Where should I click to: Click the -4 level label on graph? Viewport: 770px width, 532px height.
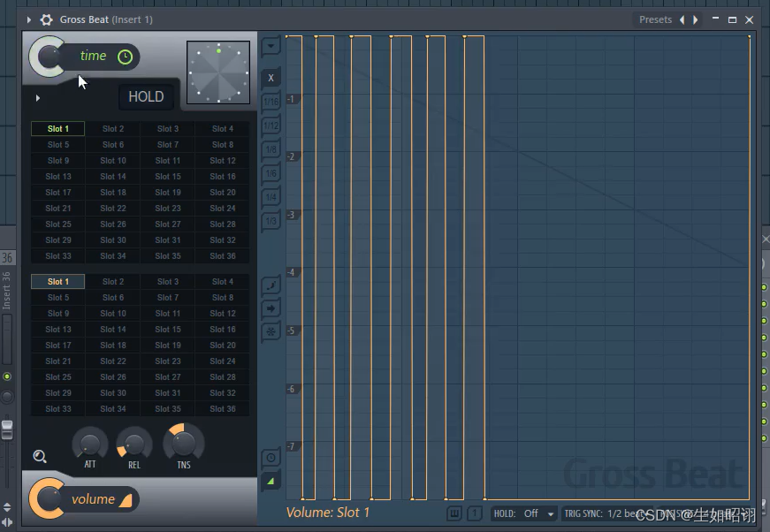pos(291,272)
